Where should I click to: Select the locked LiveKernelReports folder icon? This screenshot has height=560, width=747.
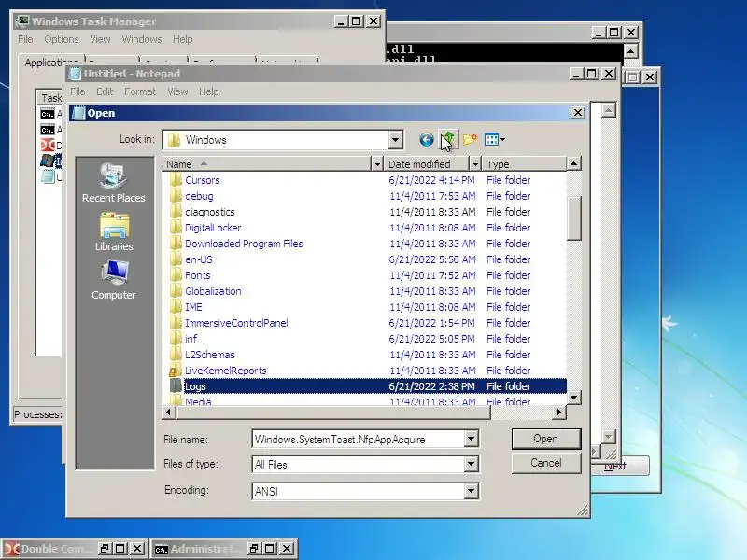(x=176, y=371)
